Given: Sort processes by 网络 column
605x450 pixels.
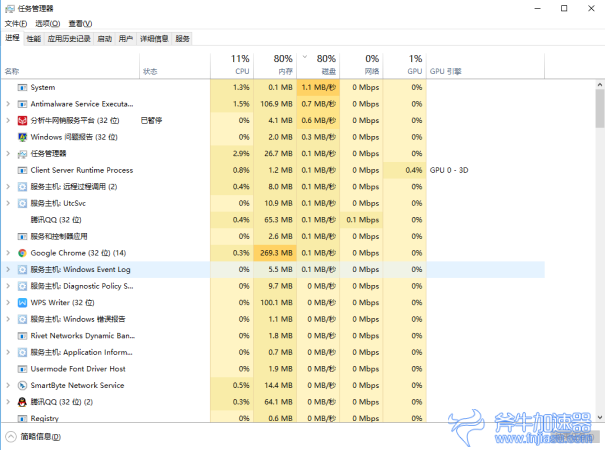Looking at the screenshot, I should (362, 65).
